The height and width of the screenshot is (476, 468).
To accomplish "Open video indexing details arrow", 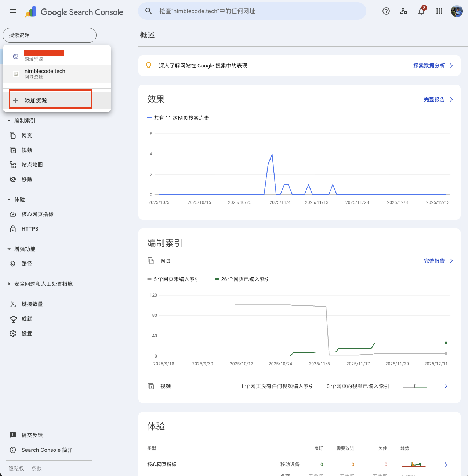I will click(445, 386).
